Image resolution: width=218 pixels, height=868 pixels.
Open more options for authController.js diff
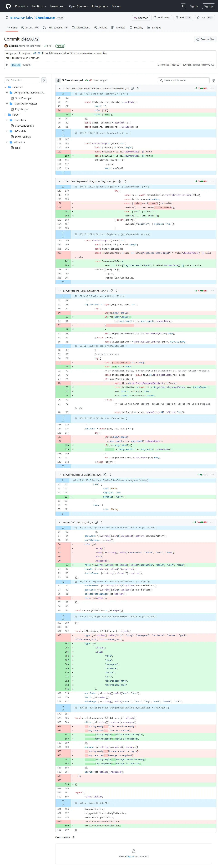click(x=212, y=291)
